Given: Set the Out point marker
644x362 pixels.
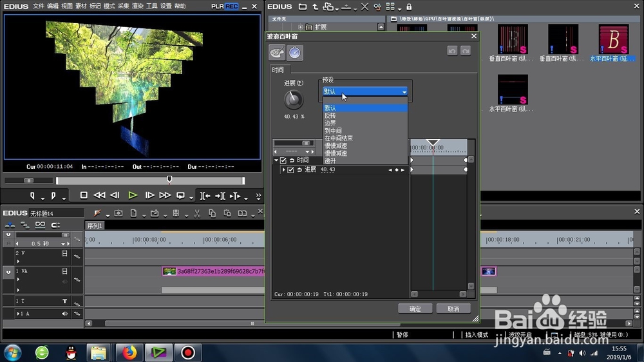Looking at the screenshot, I should [53, 196].
